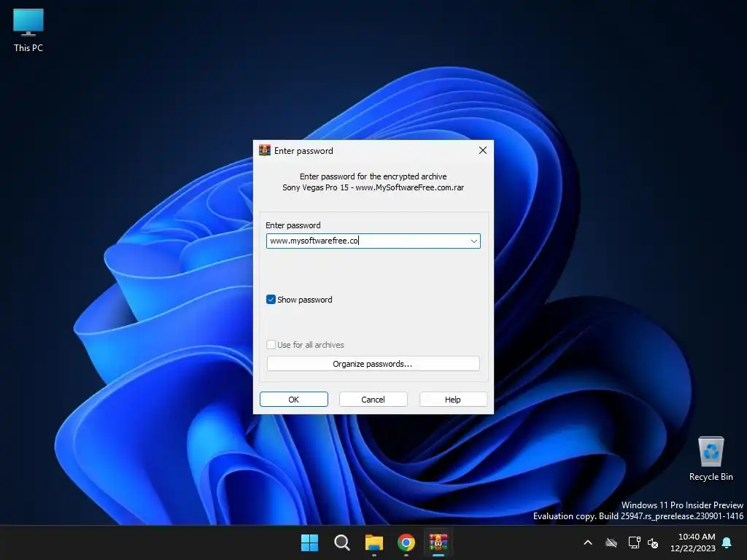Click inside the Enter password field
This screenshot has height=560, width=747.
pos(373,241)
